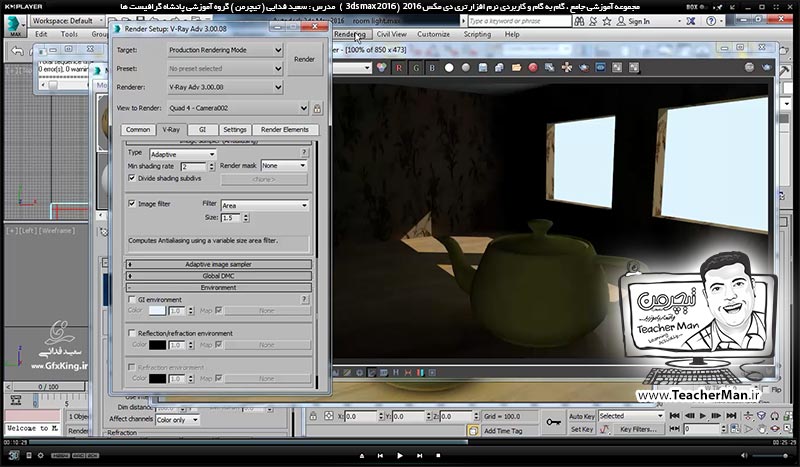Image resolution: width=800 pixels, height=467 pixels.
Task: Start region render with teapot icon
Action: point(584,68)
